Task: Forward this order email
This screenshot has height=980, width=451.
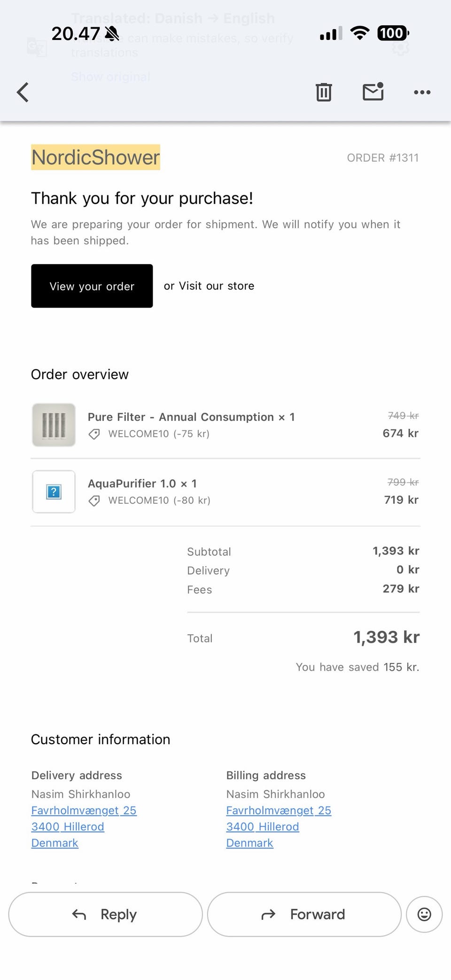Action: [x=304, y=914]
